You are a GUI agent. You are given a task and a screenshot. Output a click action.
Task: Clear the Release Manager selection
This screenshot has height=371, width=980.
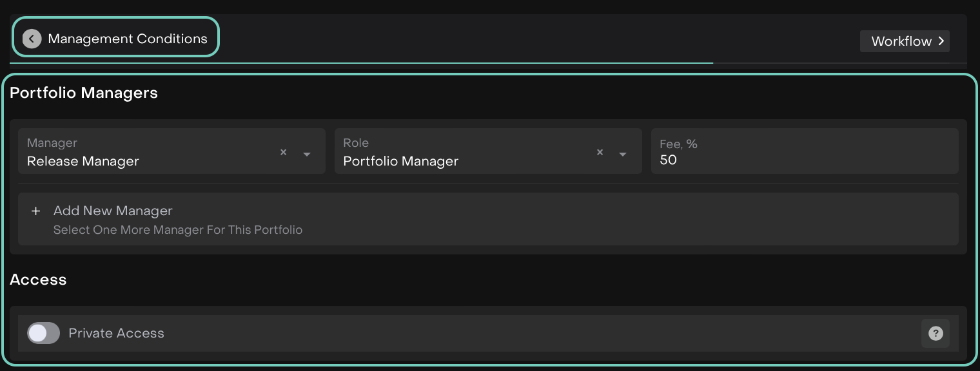click(283, 153)
